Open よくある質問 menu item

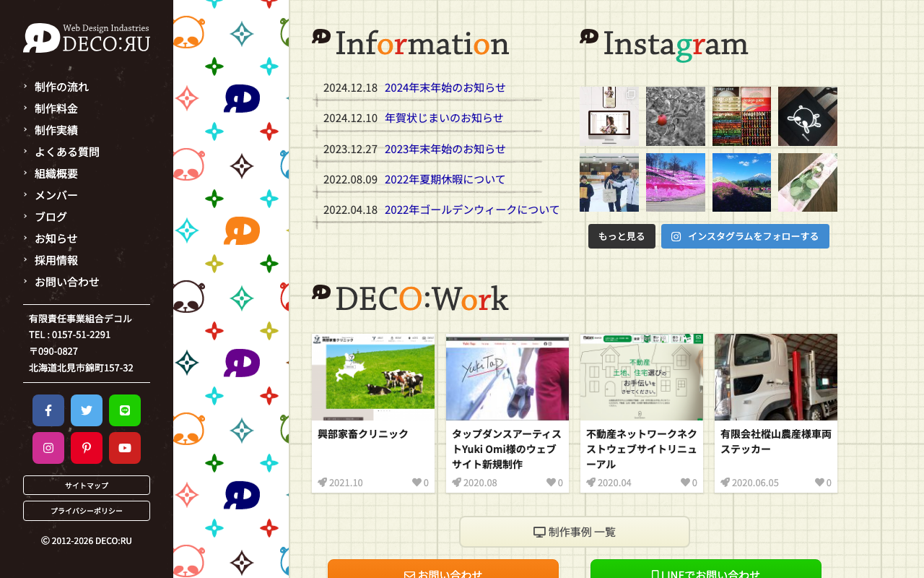67,152
